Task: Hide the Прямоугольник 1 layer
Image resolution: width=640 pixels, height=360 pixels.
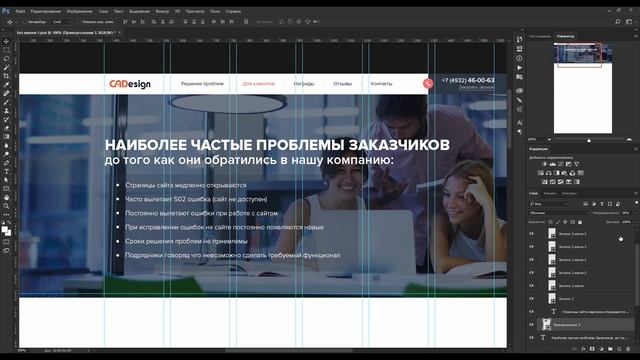Action: (x=531, y=325)
